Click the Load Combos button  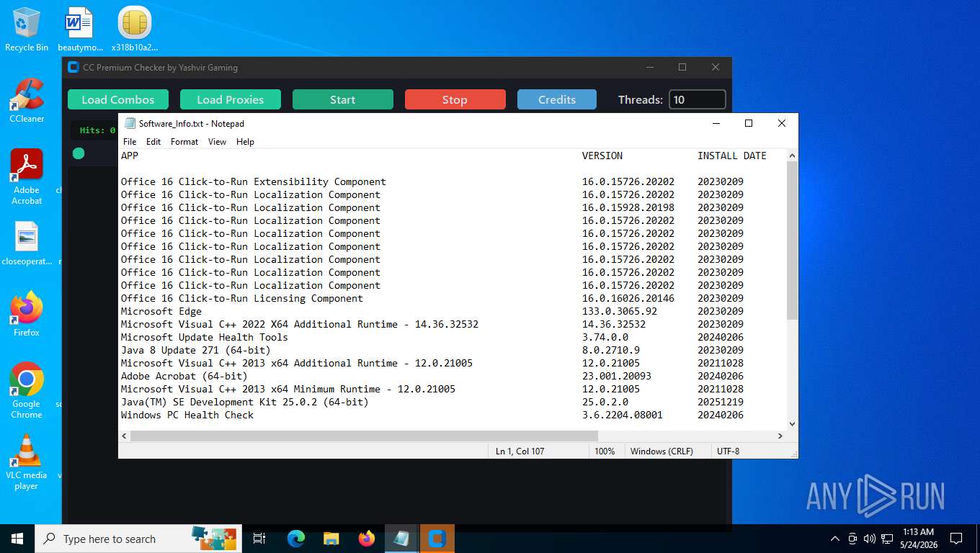pos(118,99)
